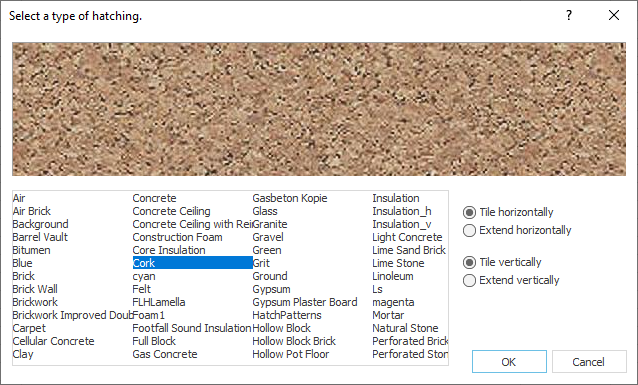Choose Cellular Concrete entry
638x385 pixels.
click(x=53, y=341)
